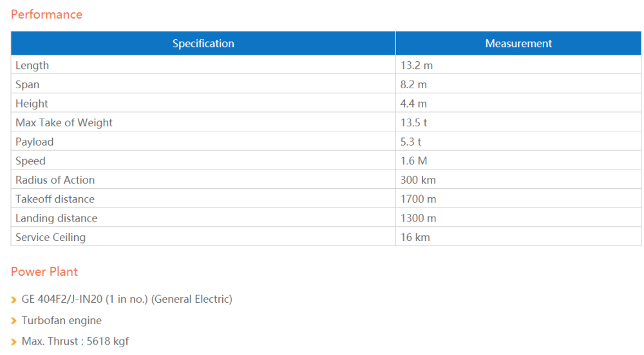Select the Measurement column header
This screenshot has width=644, height=355.
coord(518,44)
